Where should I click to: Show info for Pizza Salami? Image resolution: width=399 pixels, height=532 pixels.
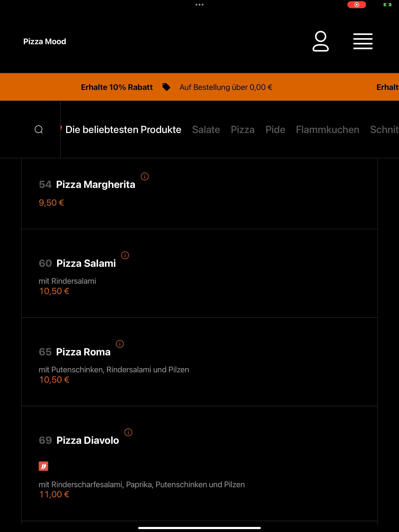click(125, 255)
